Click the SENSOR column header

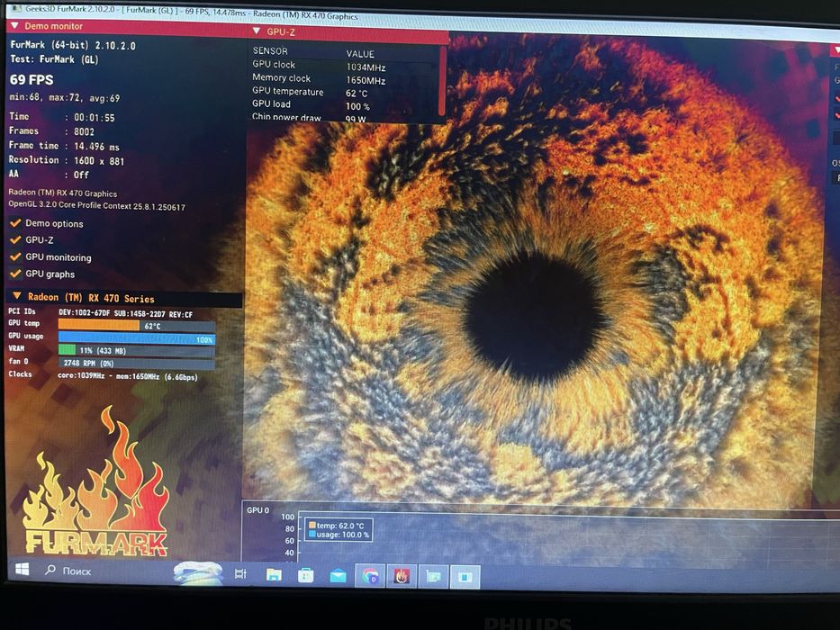point(270,51)
